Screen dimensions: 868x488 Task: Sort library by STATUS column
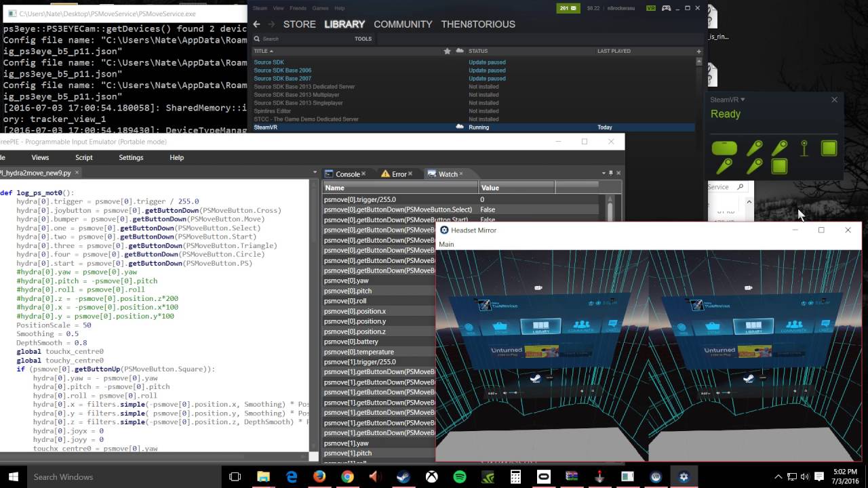[478, 51]
